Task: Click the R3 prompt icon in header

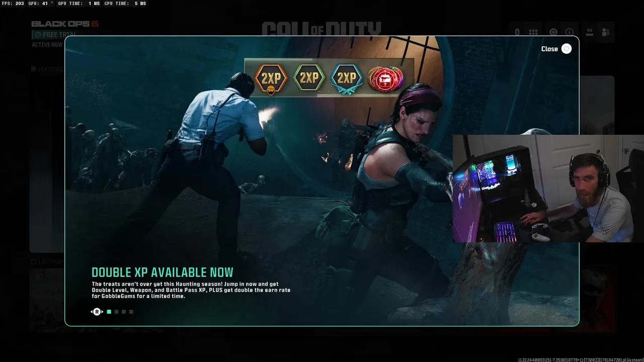Action: tap(590, 31)
